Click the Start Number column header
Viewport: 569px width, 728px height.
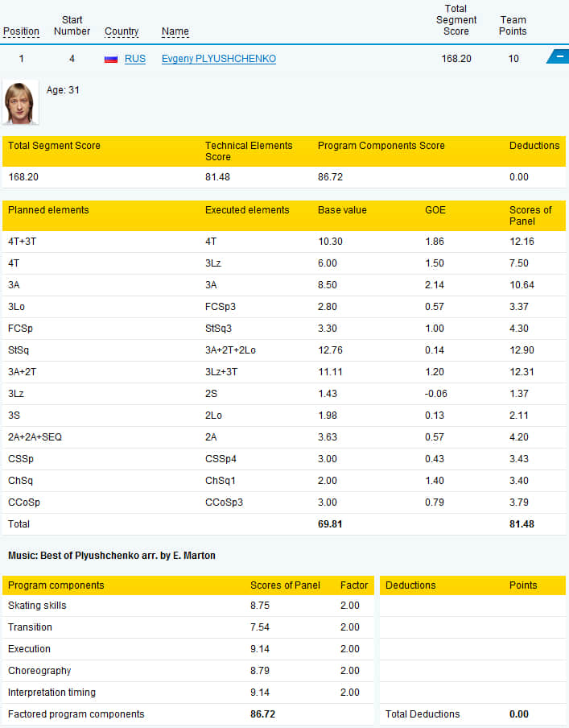72,26
